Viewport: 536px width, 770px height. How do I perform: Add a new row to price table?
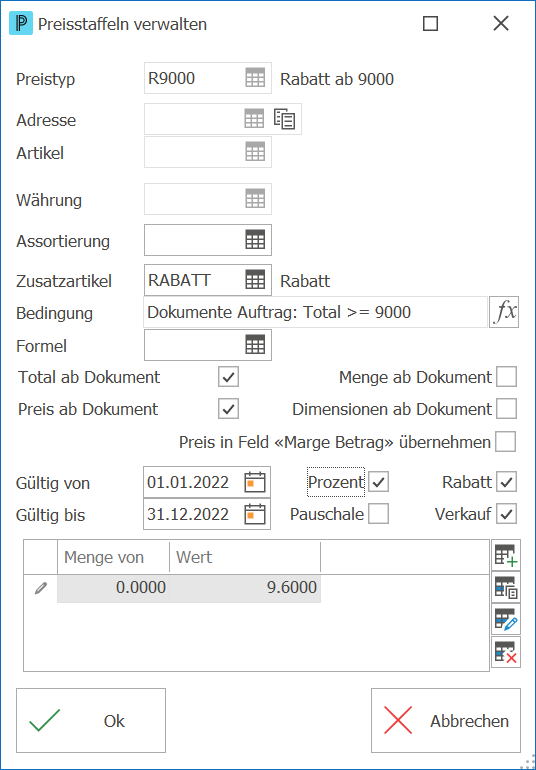pyautogui.click(x=506, y=555)
